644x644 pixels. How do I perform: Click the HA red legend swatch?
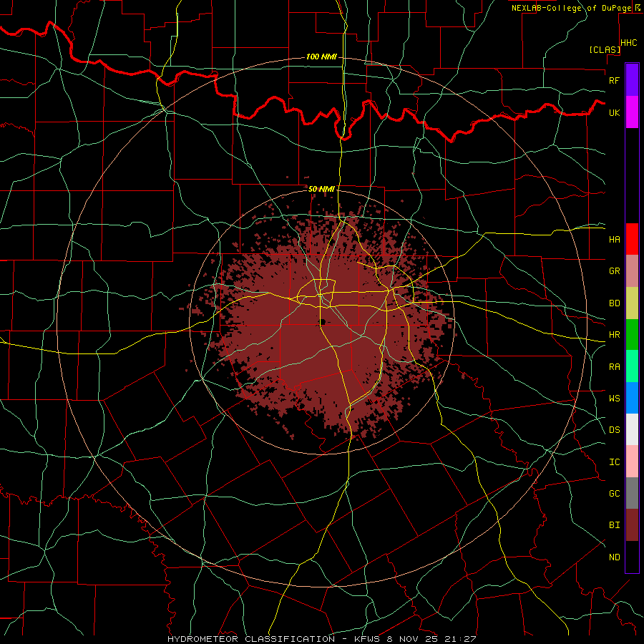632,239
